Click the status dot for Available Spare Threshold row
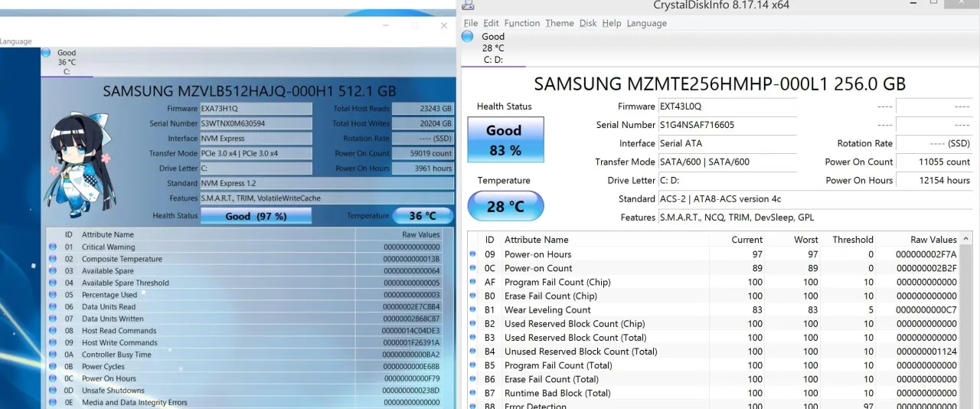This screenshot has width=980, height=409. pyautogui.click(x=53, y=283)
